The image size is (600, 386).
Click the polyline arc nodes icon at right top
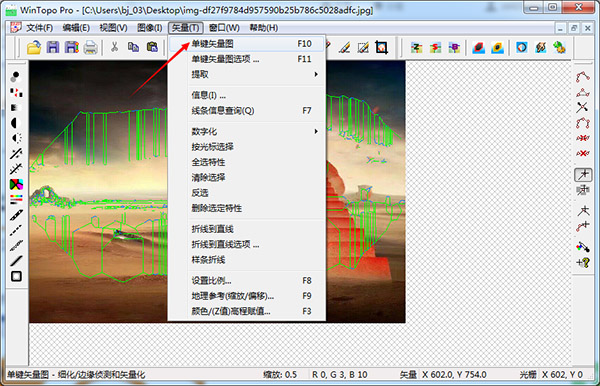click(x=583, y=77)
